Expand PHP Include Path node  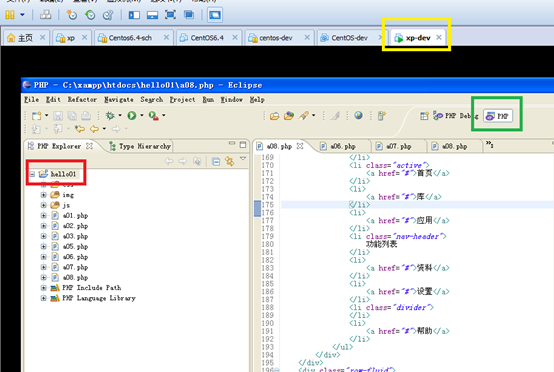[x=43, y=288]
